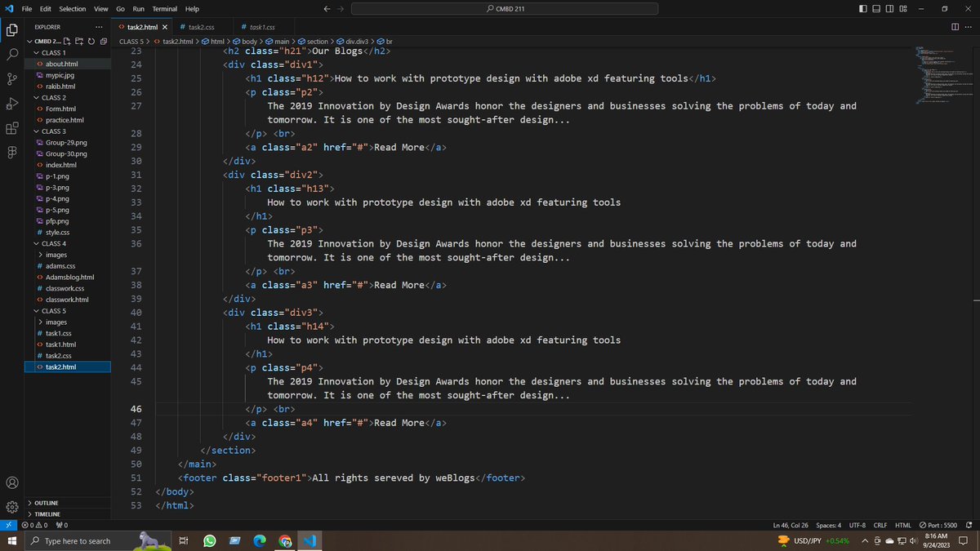The width and height of the screenshot is (980, 551).
Task: Toggle the primary sidebar visibility
Action: (862, 7)
